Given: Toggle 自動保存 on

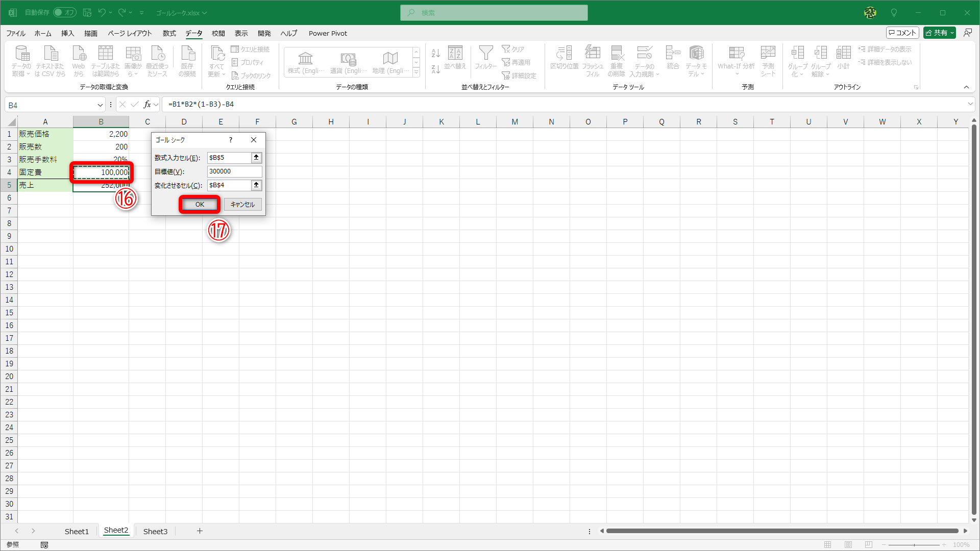Looking at the screenshot, I should (64, 12).
